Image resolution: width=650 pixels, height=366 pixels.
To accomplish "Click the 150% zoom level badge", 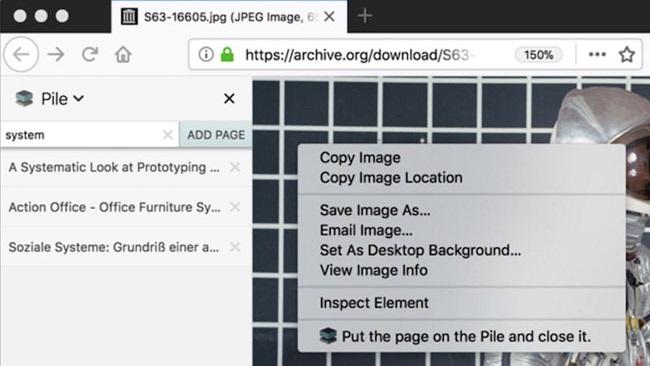I will pyautogui.click(x=538, y=55).
